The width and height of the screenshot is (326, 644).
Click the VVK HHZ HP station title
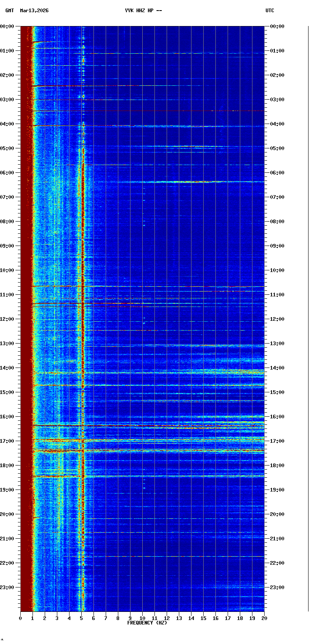[x=143, y=11]
